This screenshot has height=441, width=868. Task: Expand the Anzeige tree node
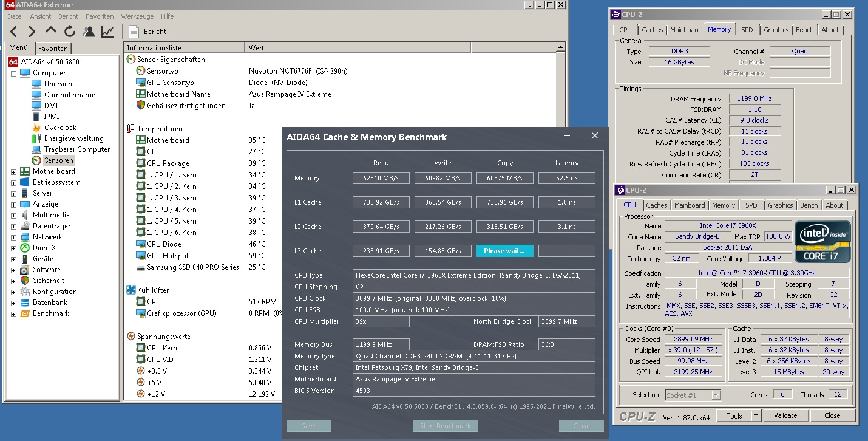coord(13,204)
